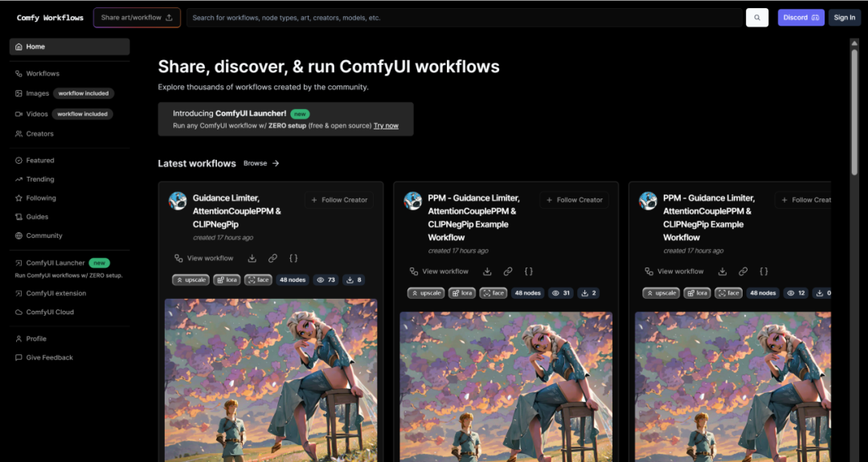
Task: Click download icon on second card toolbar
Action: (487, 271)
